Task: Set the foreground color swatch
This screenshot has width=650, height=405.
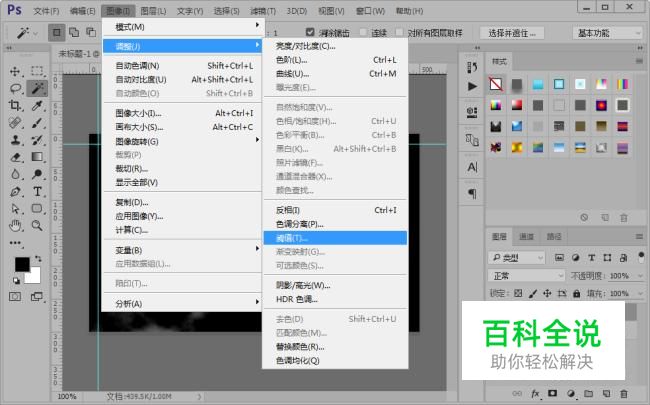Action: 22,264
